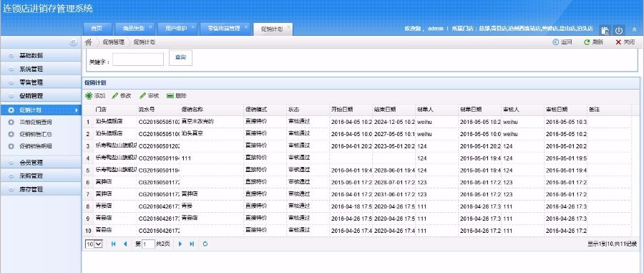Expand the 基础数据 menu section
Viewport: 644px width, 273px height.
(41, 55)
